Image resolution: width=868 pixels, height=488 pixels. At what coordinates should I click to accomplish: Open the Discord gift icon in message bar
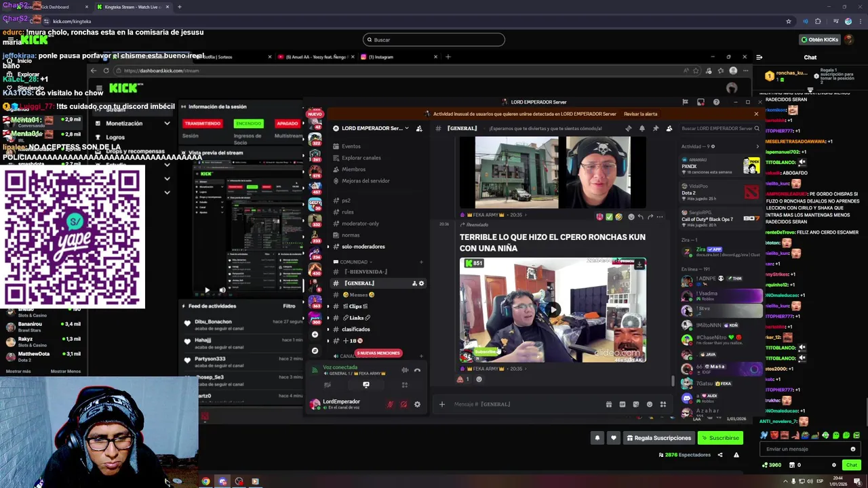tap(609, 405)
